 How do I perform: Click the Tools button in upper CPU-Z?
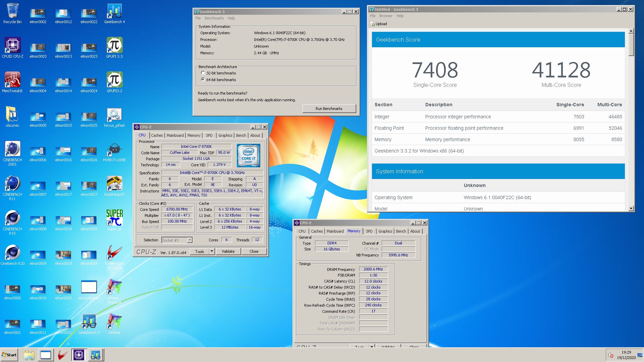coord(200,251)
